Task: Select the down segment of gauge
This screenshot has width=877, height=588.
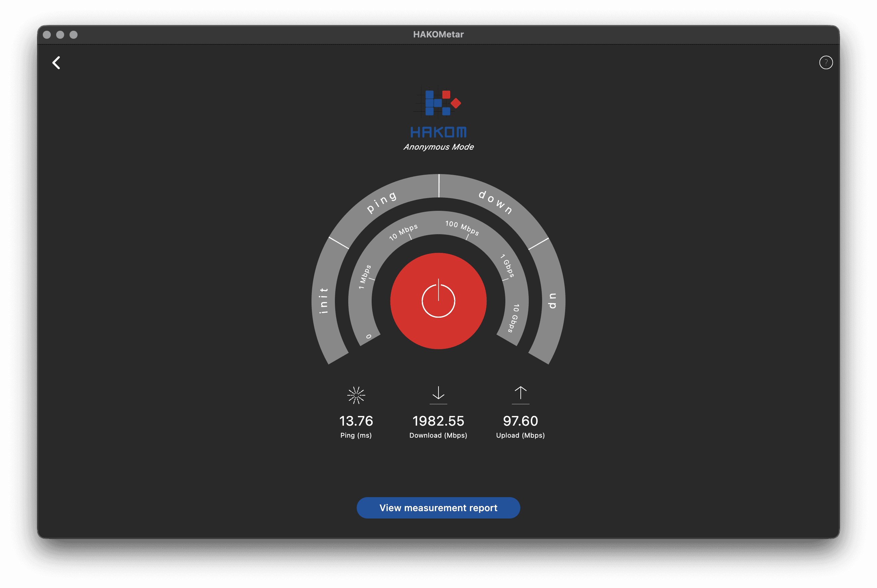Action: (x=495, y=201)
